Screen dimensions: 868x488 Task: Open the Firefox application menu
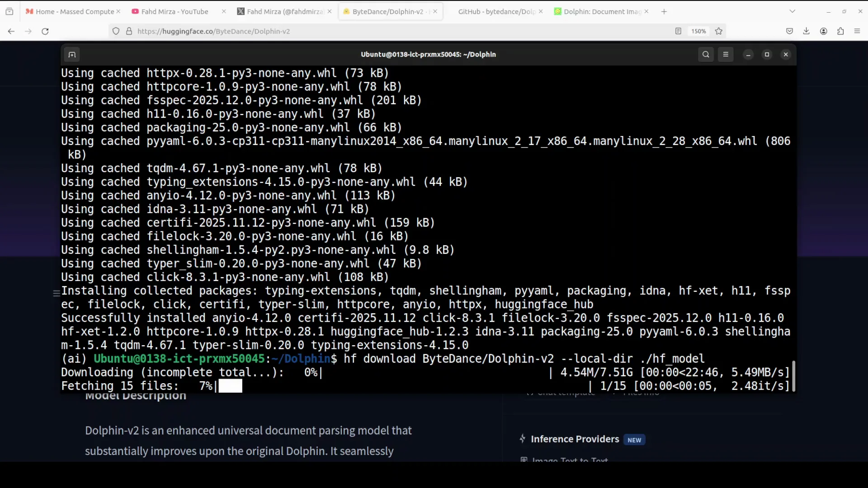click(x=857, y=31)
